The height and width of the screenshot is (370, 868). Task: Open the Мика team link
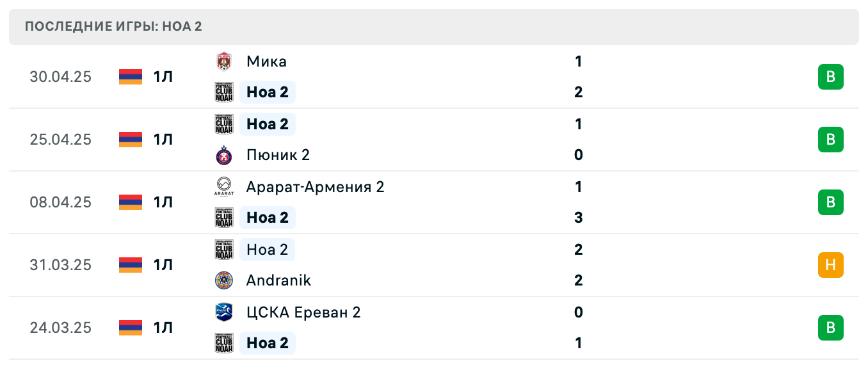pos(266,61)
